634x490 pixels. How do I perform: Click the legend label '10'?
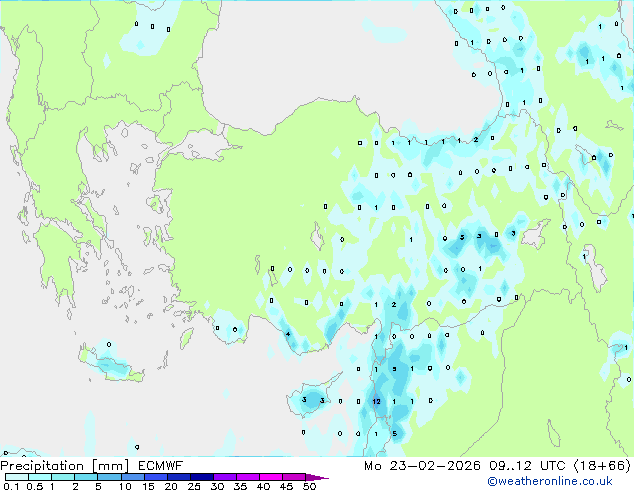[125, 486]
